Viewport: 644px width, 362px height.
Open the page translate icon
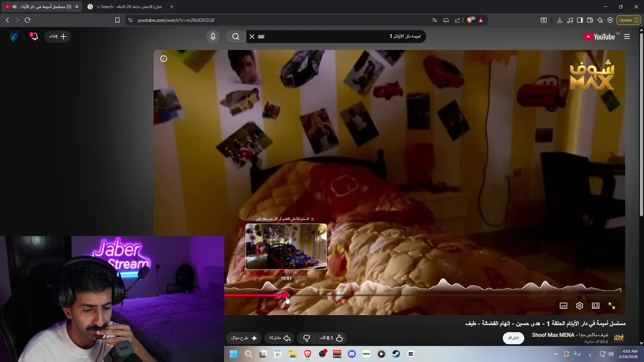(434, 20)
